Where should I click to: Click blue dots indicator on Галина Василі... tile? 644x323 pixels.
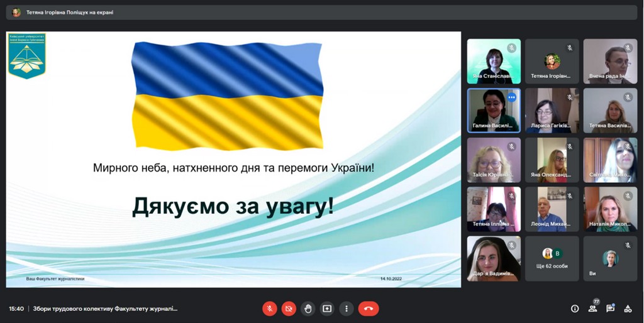pyautogui.click(x=512, y=97)
